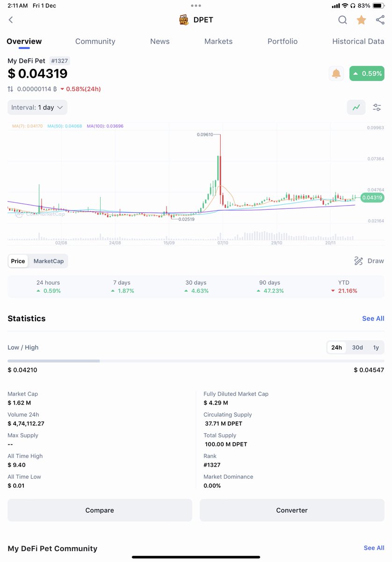
Task: Tap the Low / High progress bar
Action: tap(196, 361)
